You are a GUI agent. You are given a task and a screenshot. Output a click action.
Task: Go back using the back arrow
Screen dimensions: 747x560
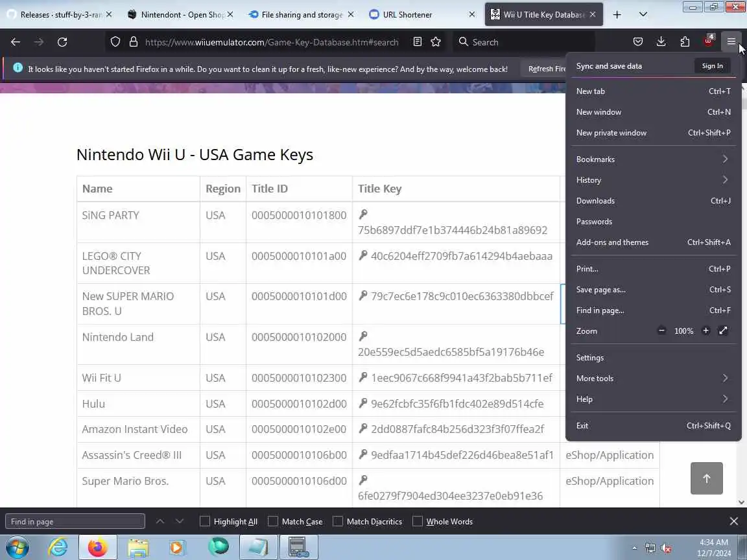[16, 42]
